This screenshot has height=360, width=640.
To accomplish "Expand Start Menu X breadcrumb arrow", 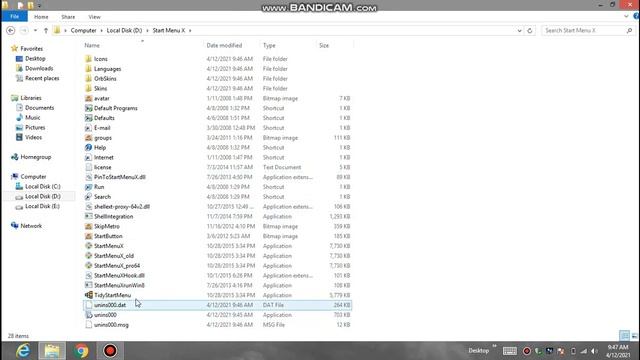I will pos(190,31).
